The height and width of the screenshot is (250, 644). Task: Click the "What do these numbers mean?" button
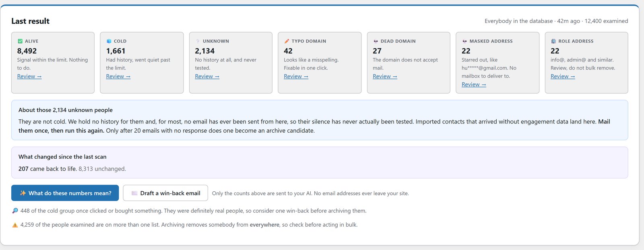65,193
